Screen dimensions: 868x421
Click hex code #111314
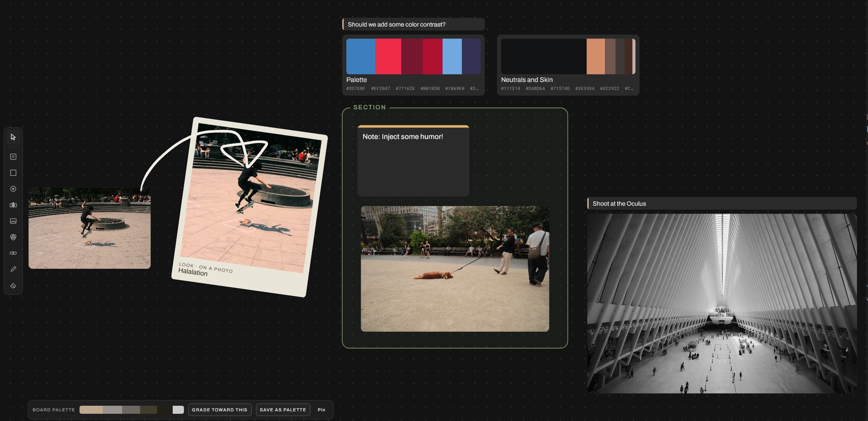[x=511, y=88]
